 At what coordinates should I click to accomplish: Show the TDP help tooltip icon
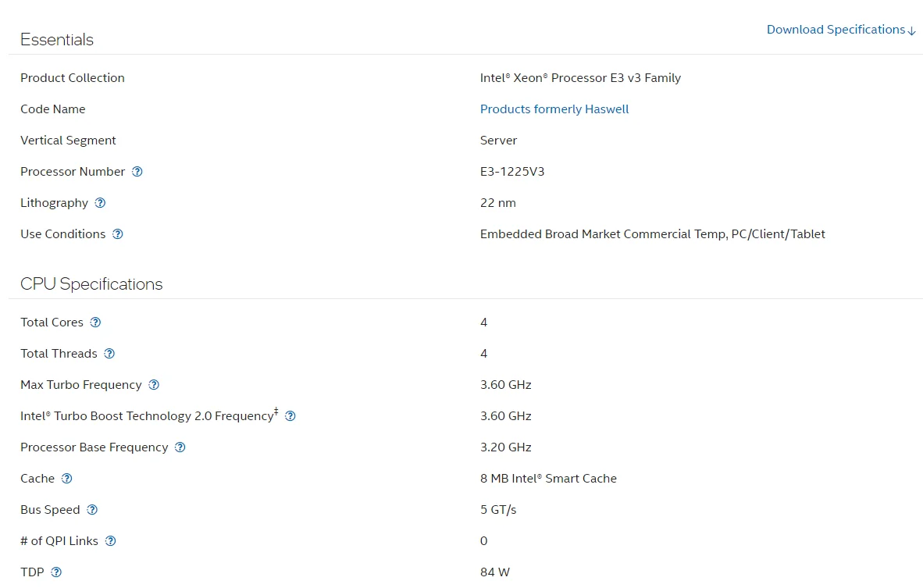point(56,572)
